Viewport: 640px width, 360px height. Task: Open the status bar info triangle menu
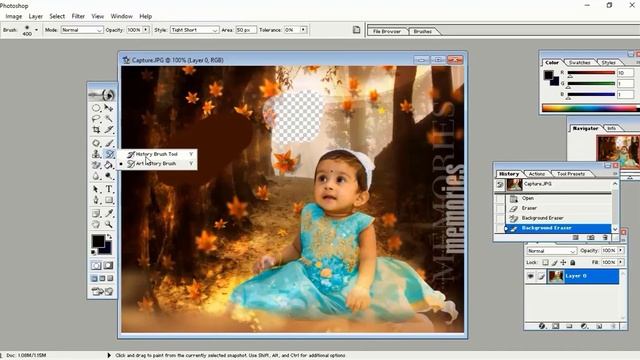pos(109,356)
